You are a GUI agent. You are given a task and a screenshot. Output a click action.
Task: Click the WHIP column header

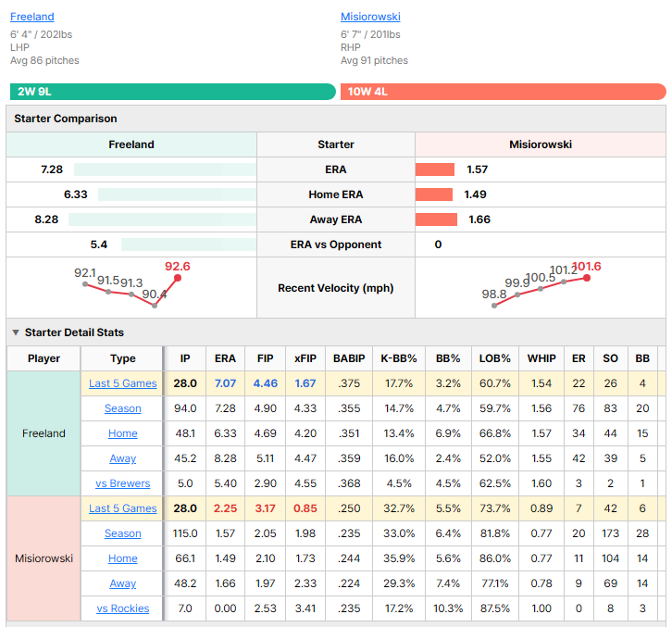click(541, 358)
